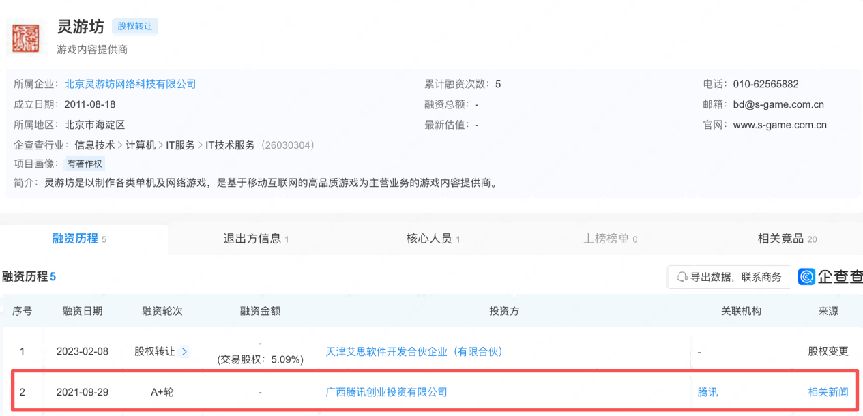863x416 pixels.
Task: Switch to the 融资历程 tab
Action: (x=79, y=239)
